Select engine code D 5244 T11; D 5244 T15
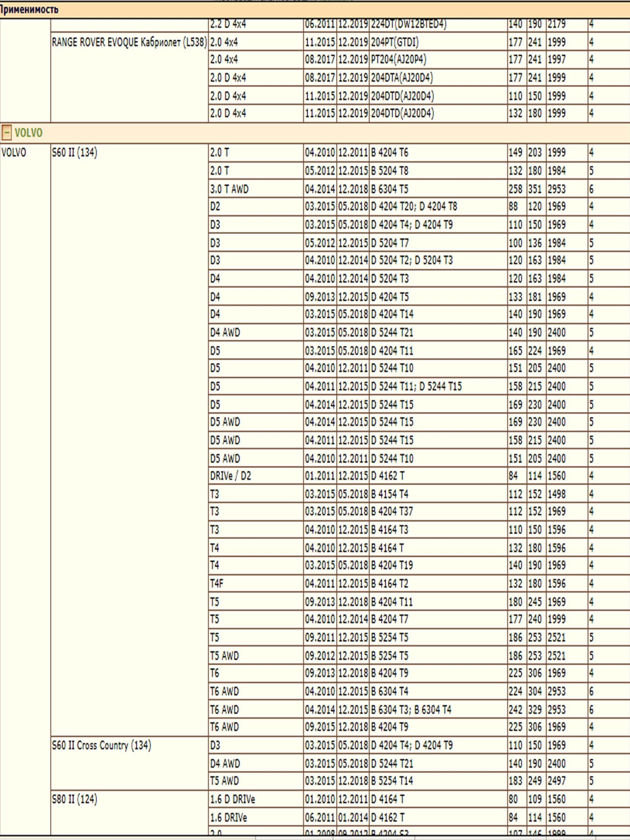Screen dimensions: 630x840 (x=416, y=387)
